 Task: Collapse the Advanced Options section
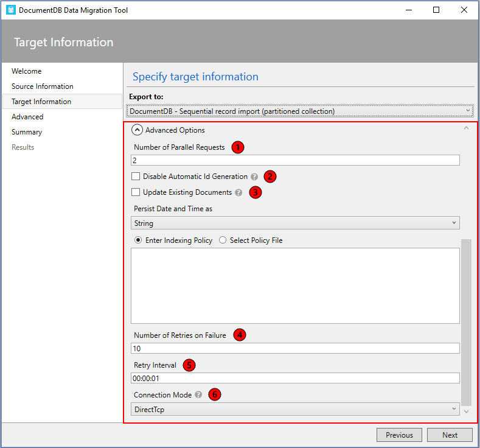[x=137, y=130]
